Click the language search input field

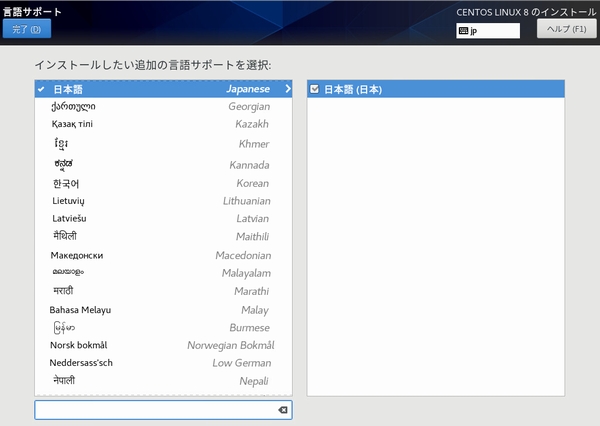163,410
